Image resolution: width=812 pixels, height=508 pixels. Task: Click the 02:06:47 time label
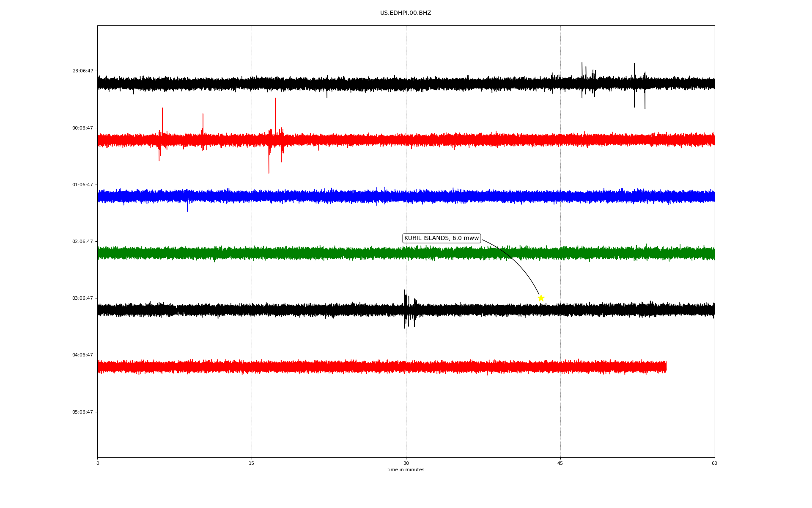click(x=83, y=242)
